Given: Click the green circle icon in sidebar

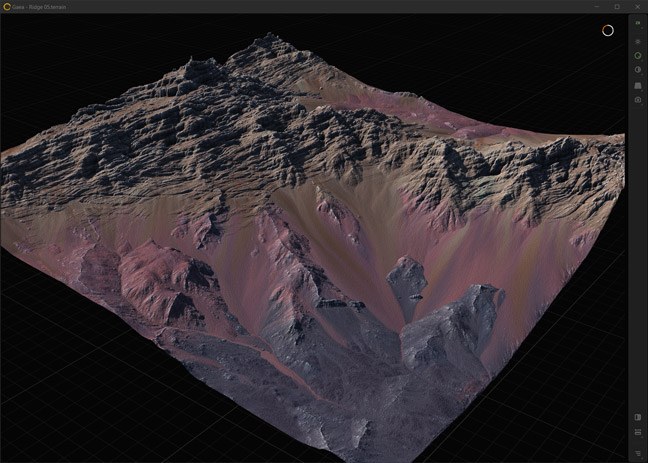Looking at the screenshot, I should pos(638,56).
